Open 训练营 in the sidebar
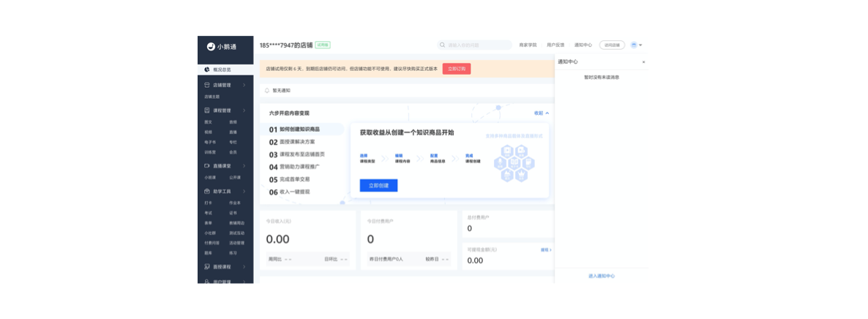868x319 pixels. tap(210, 152)
